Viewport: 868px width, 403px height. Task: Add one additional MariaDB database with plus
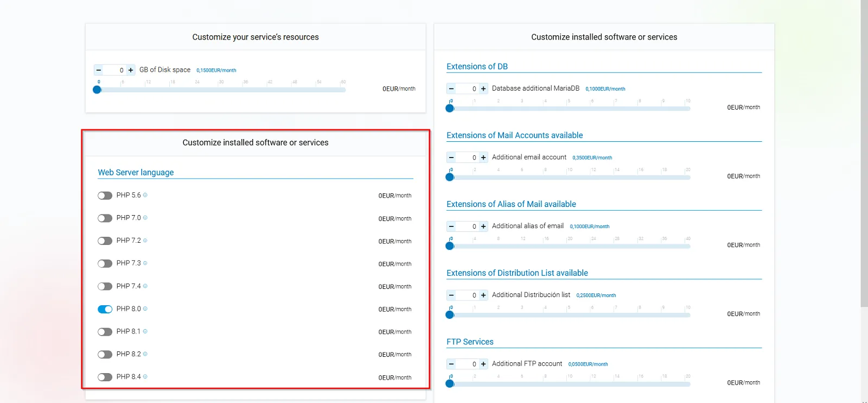point(483,89)
